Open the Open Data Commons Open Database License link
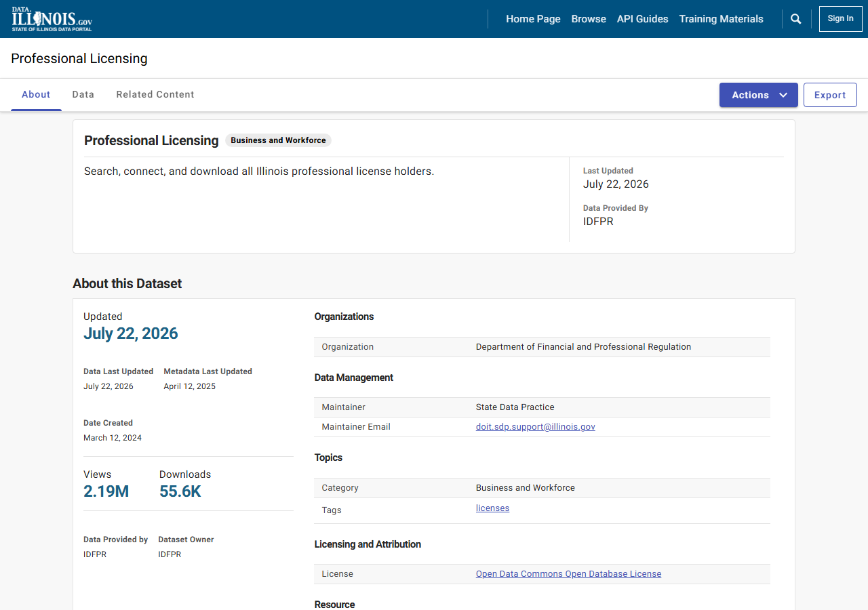The height and width of the screenshot is (610, 868). tap(568, 574)
